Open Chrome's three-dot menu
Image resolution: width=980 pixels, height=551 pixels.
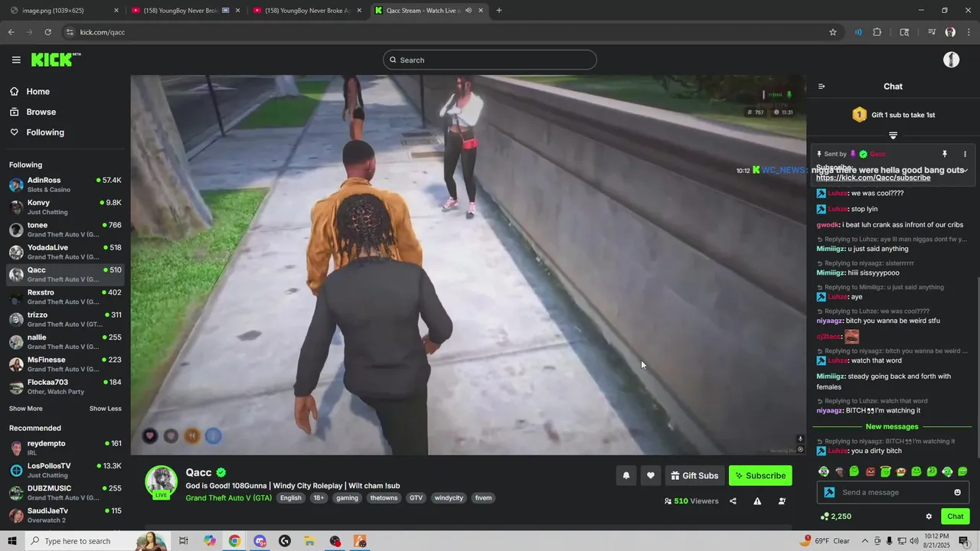click(x=969, y=32)
